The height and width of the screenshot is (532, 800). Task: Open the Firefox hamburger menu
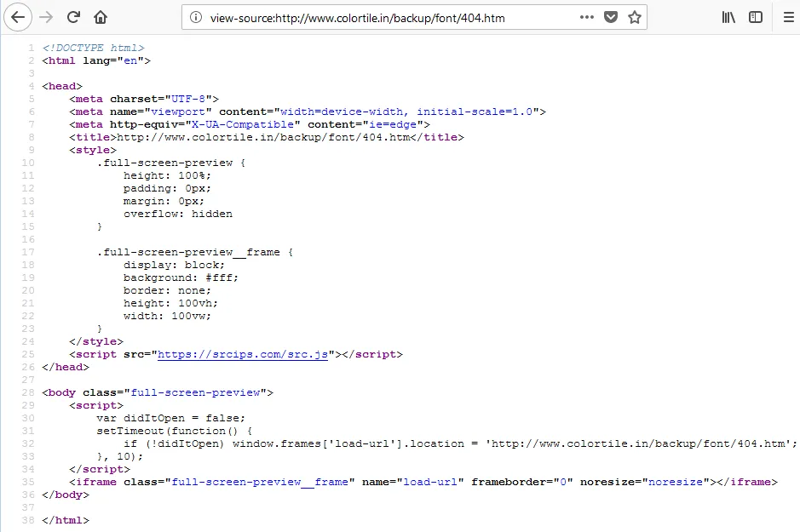788,17
